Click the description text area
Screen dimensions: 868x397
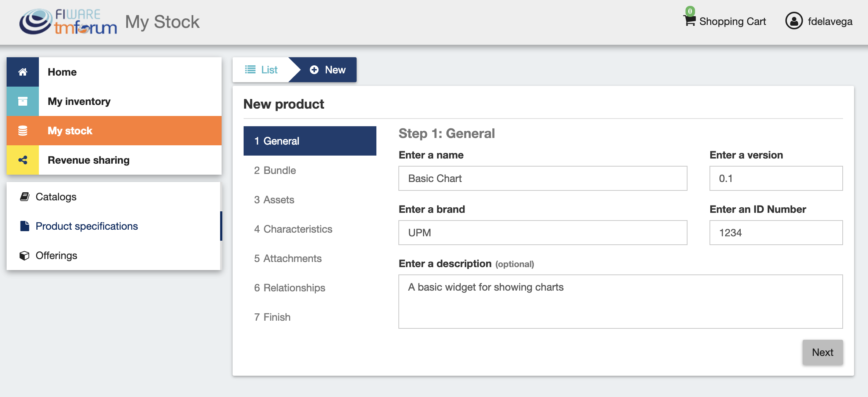[621, 302]
